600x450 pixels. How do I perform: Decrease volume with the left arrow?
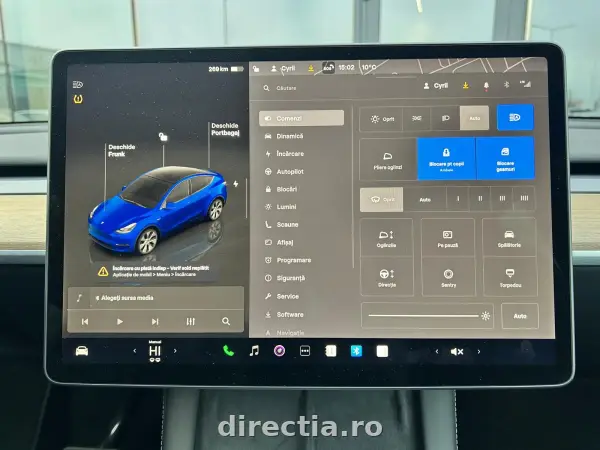[437, 351]
